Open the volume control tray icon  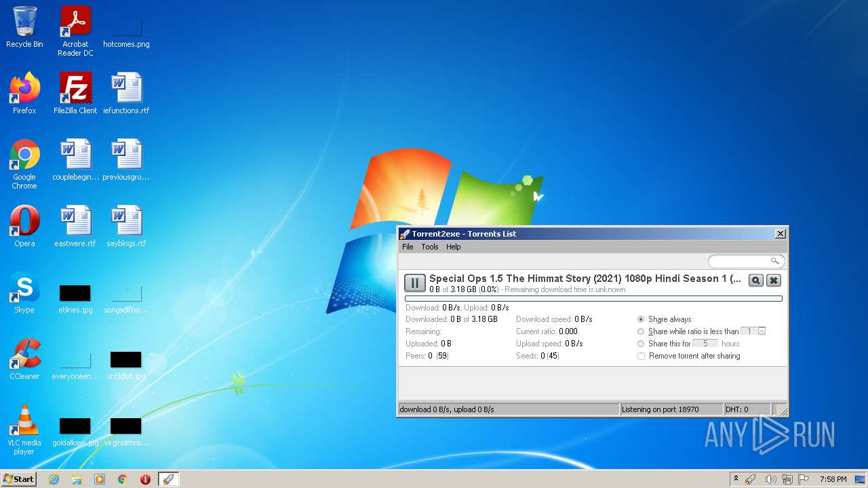pos(770,479)
